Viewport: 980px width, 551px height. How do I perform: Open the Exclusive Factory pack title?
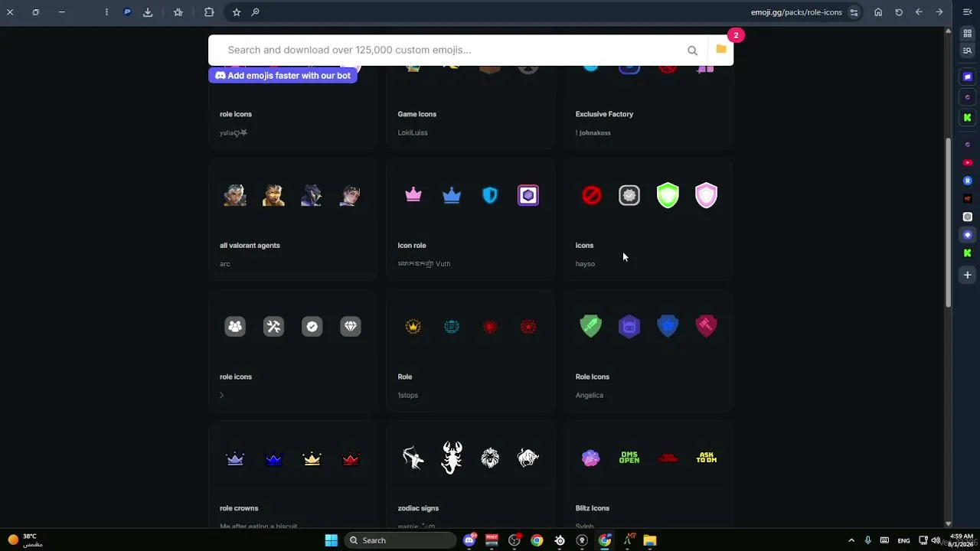pyautogui.click(x=604, y=114)
